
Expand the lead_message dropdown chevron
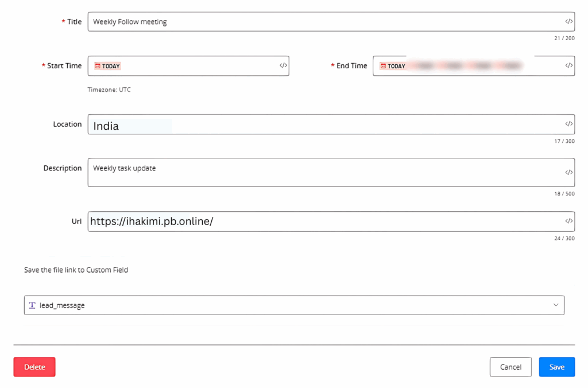(x=555, y=305)
